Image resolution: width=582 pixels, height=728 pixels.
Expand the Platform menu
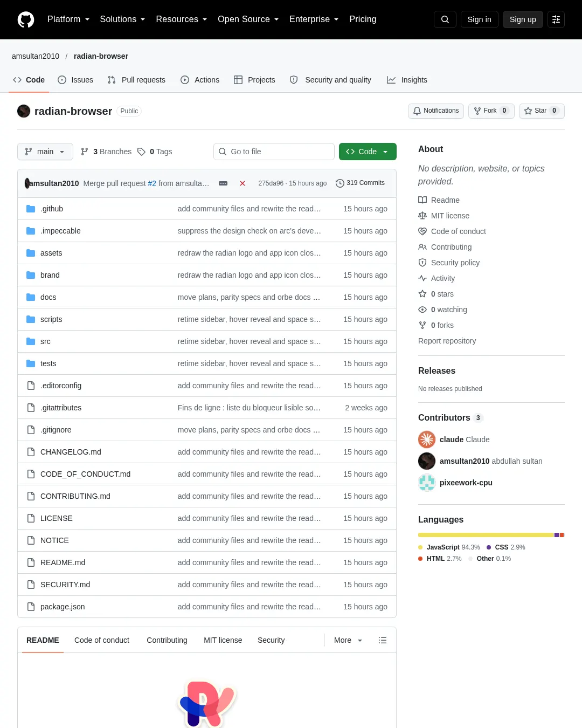68,19
